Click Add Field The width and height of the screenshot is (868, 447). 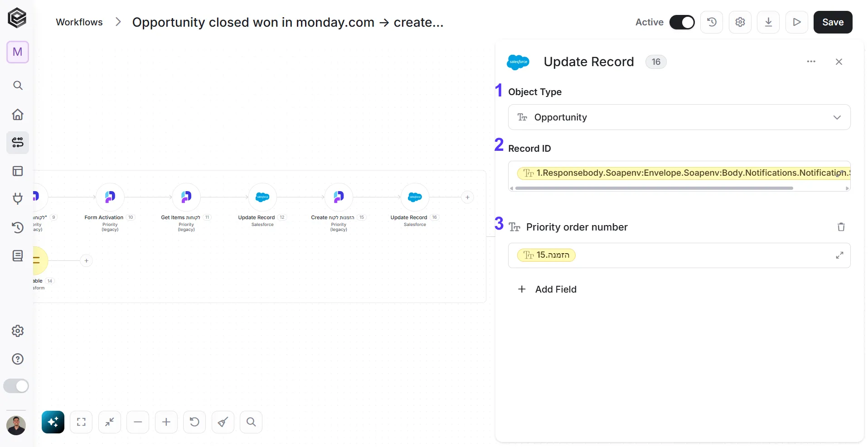click(x=547, y=289)
